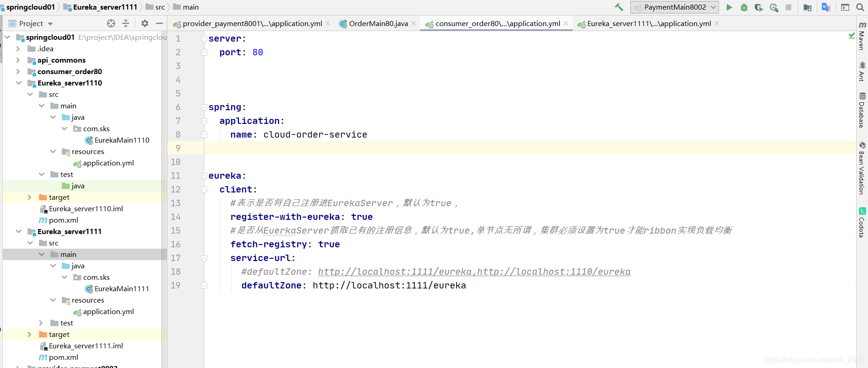This screenshot has width=868, height=368.
Task: Hide Project panel with the minus icon
Action: (160, 23)
